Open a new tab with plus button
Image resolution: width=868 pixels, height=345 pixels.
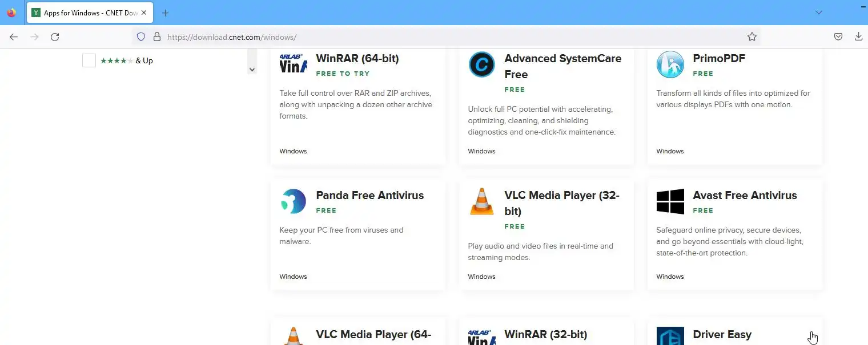tap(165, 13)
